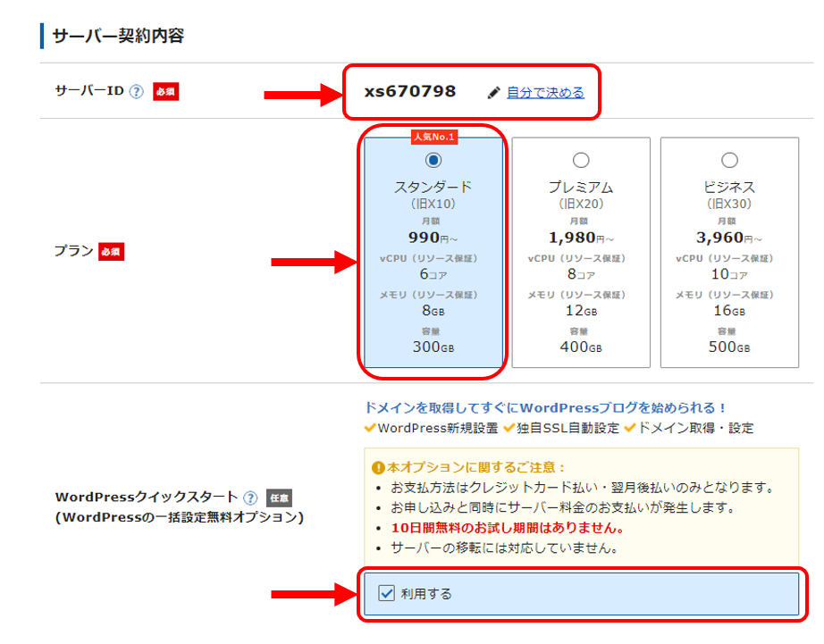Click the pencil icon next to server ID
The image size is (824, 644).
tap(493, 92)
